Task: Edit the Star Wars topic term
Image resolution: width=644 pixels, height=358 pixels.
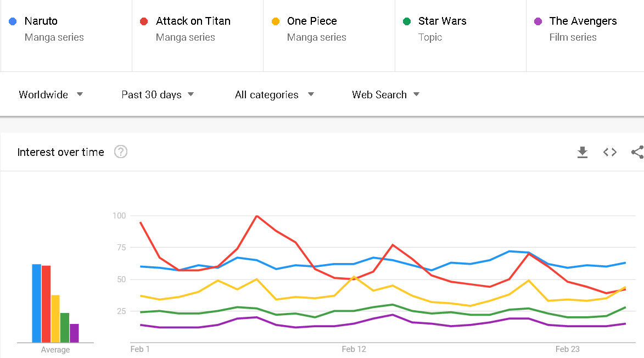Action: coord(442,21)
